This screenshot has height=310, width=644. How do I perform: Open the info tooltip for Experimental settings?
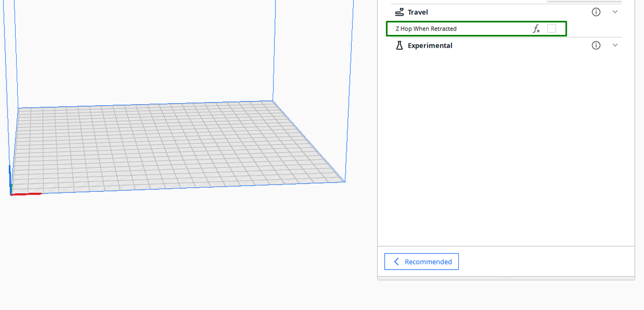(x=596, y=45)
